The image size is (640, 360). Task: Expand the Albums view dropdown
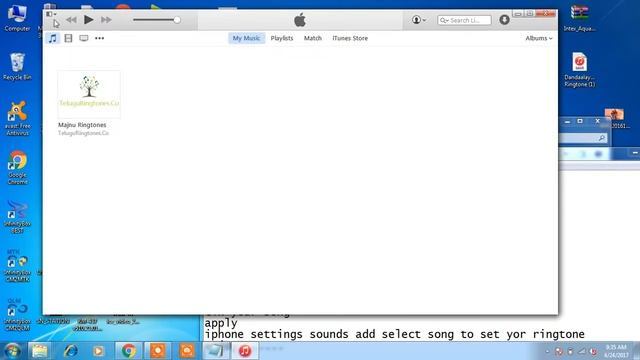coord(539,38)
